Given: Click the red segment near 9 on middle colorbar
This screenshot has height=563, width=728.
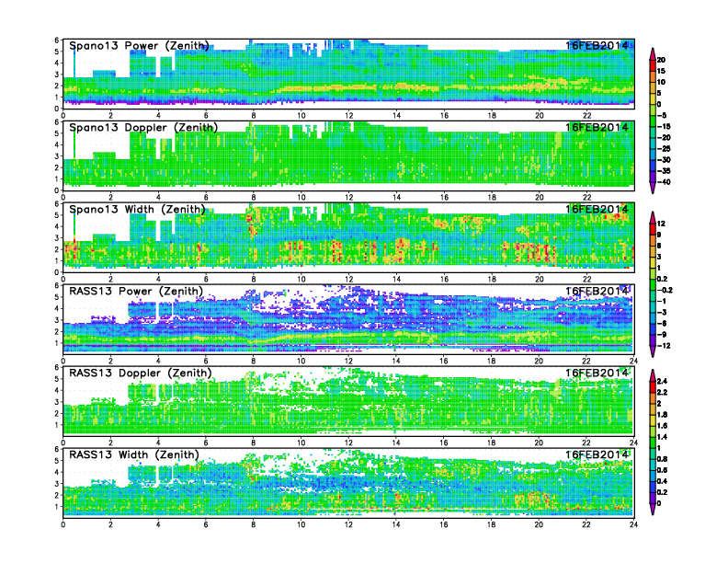Looking at the screenshot, I should coord(653,229).
